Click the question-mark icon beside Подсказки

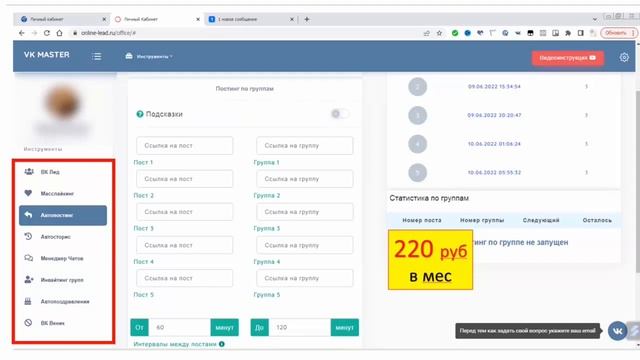(140, 114)
